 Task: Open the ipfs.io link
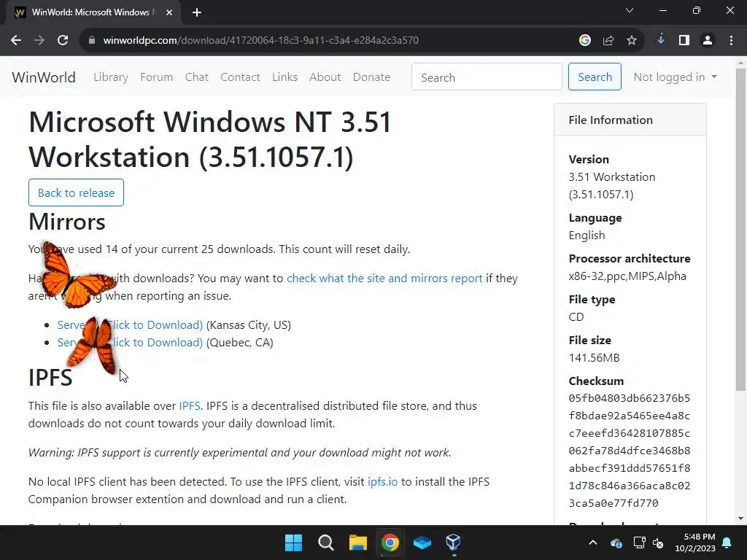(x=382, y=481)
